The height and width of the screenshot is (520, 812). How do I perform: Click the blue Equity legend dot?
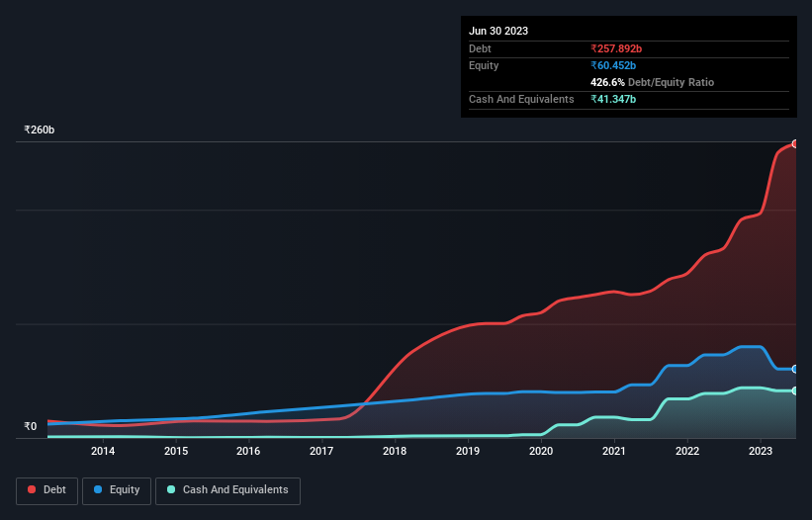tap(98, 489)
